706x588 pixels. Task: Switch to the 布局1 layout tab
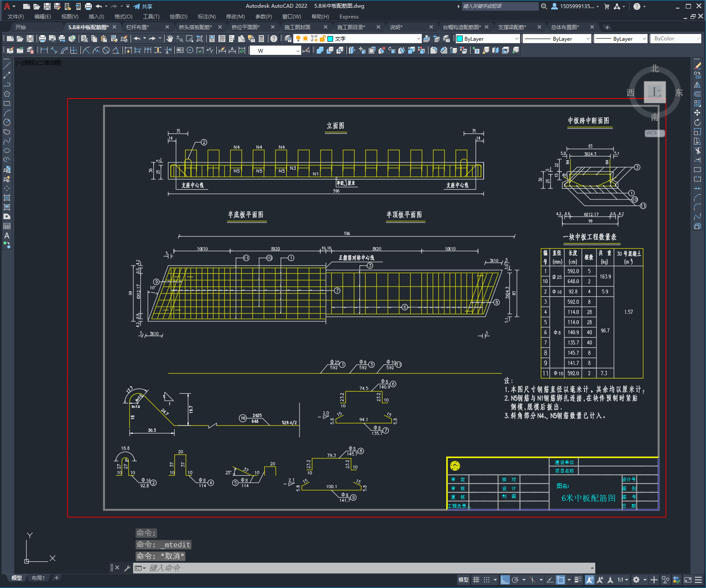(38, 578)
